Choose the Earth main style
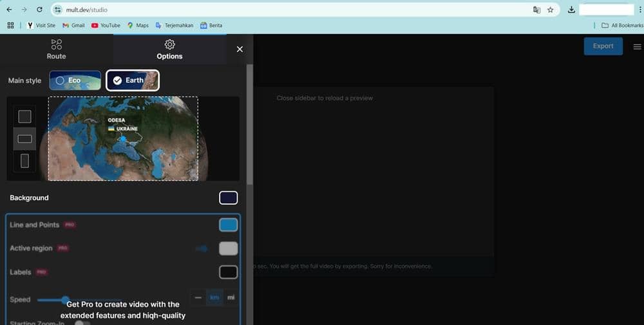Screen dimensions: 644x325 pos(133,80)
